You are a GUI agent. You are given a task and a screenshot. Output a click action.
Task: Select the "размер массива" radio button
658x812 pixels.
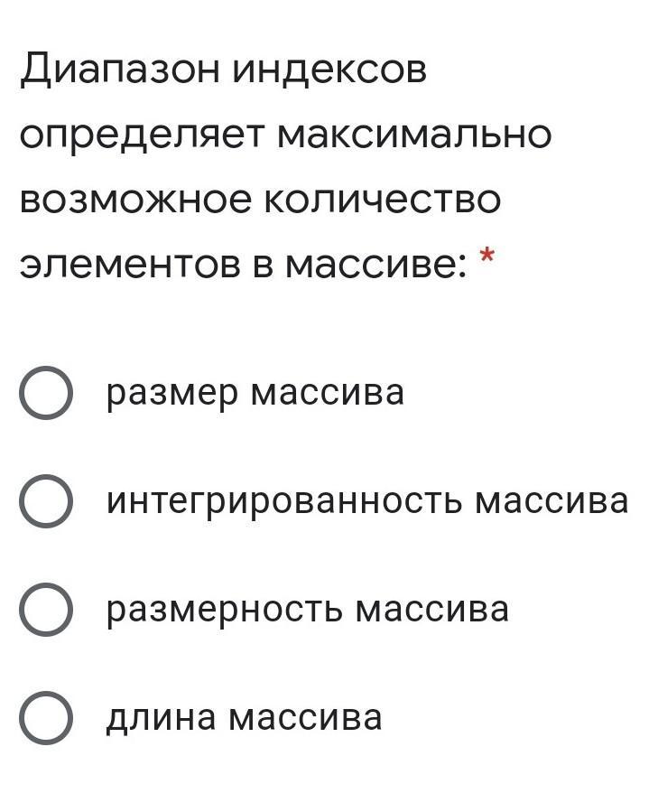45,393
